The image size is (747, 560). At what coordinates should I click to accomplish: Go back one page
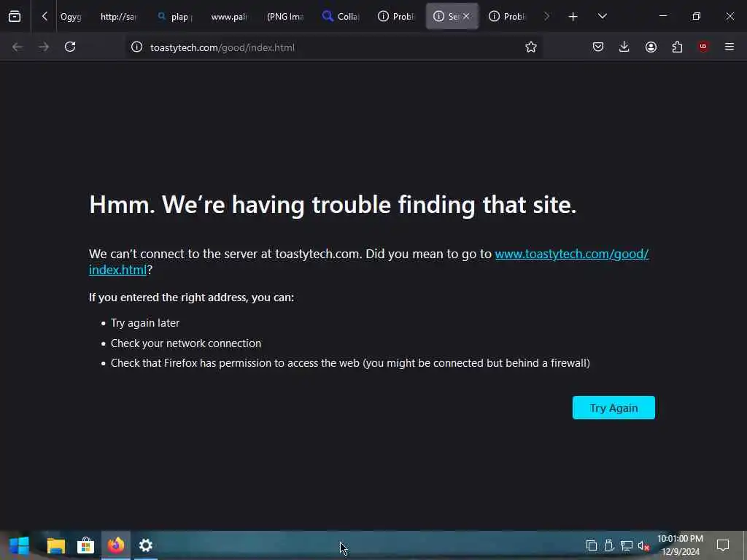[x=18, y=47]
